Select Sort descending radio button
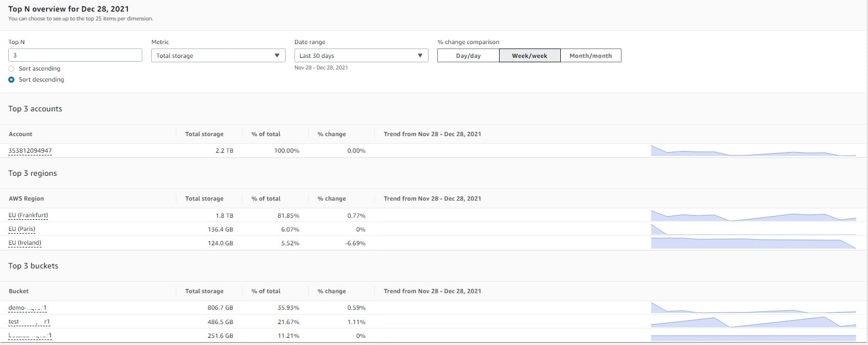 click(x=12, y=79)
